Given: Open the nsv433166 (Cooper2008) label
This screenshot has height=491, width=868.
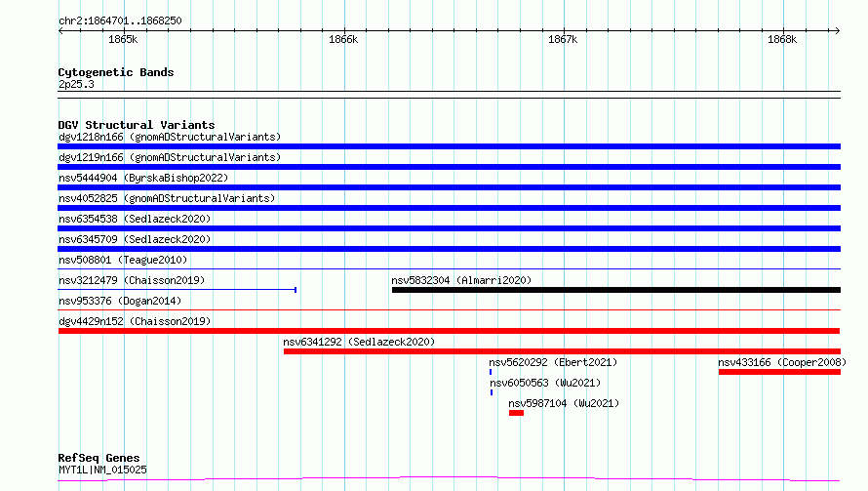Looking at the screenshot, I should [782, 362].
